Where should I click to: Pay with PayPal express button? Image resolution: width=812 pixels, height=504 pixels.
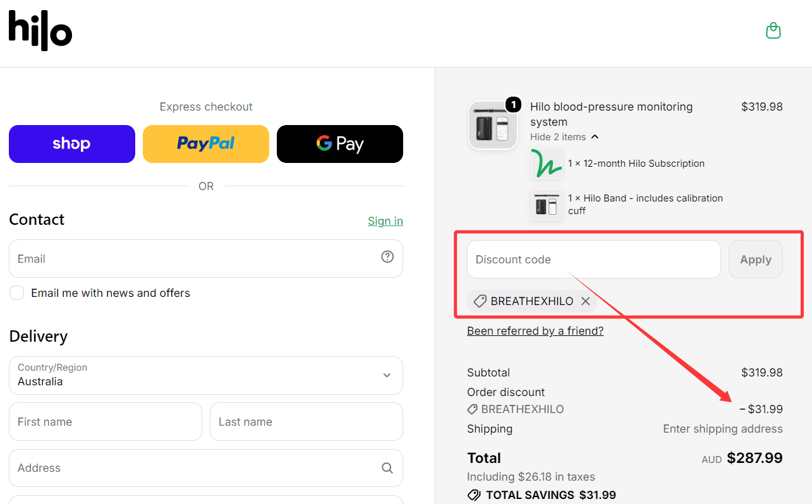click(x=206, y=144)
